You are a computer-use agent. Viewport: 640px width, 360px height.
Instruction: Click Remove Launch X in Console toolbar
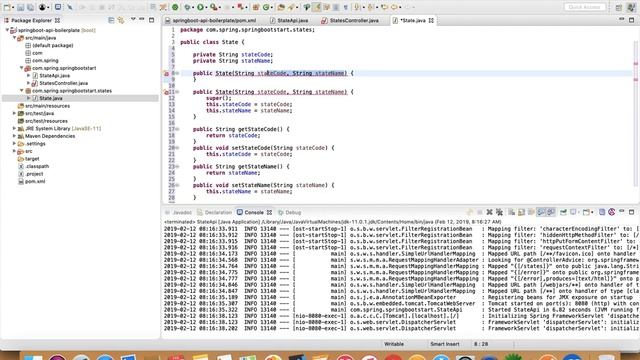[x=489, y=212]
